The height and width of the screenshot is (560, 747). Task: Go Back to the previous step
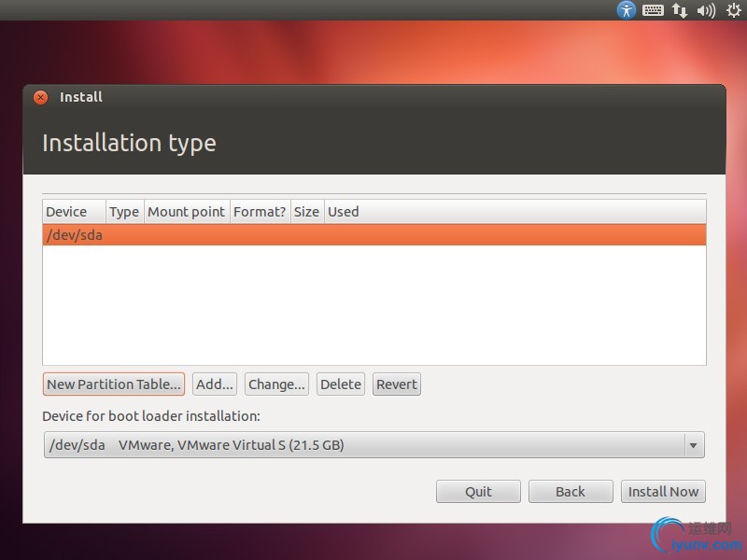tap(571, 492)
